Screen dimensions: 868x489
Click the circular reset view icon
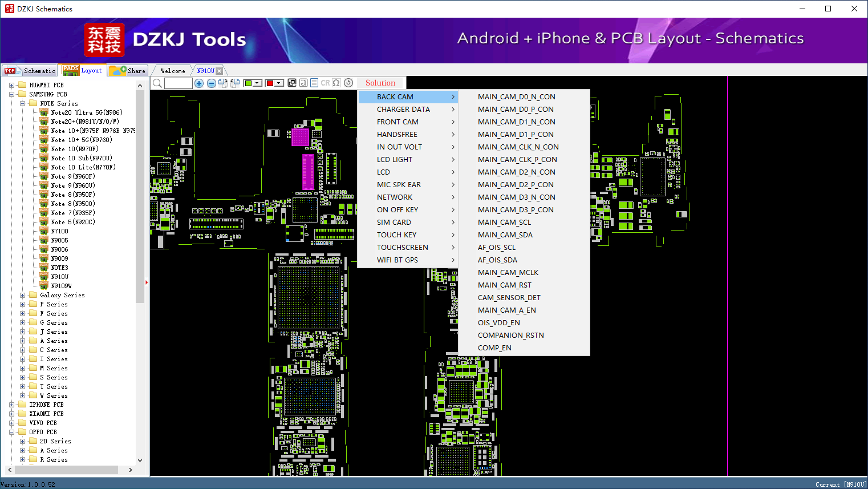pyautogui.click(x=348, y=83)
